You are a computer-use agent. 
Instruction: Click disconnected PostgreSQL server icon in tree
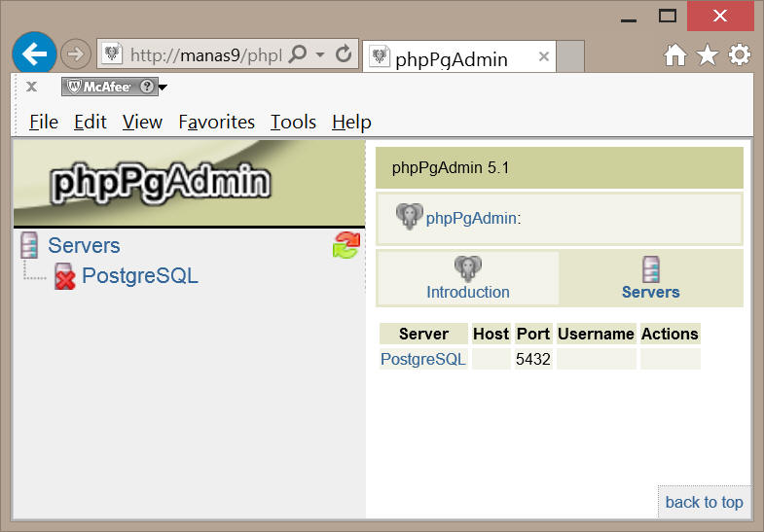(x=65, y=276)
